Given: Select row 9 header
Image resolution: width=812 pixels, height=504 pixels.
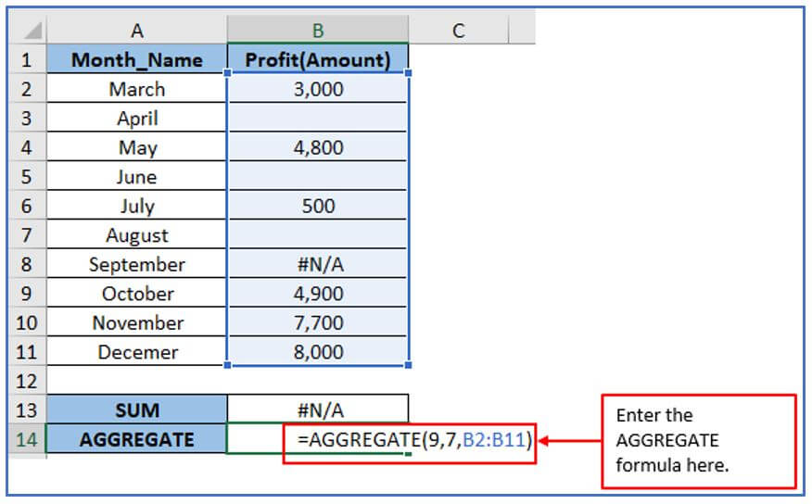Looking at the screenshot, I should 27,293.
